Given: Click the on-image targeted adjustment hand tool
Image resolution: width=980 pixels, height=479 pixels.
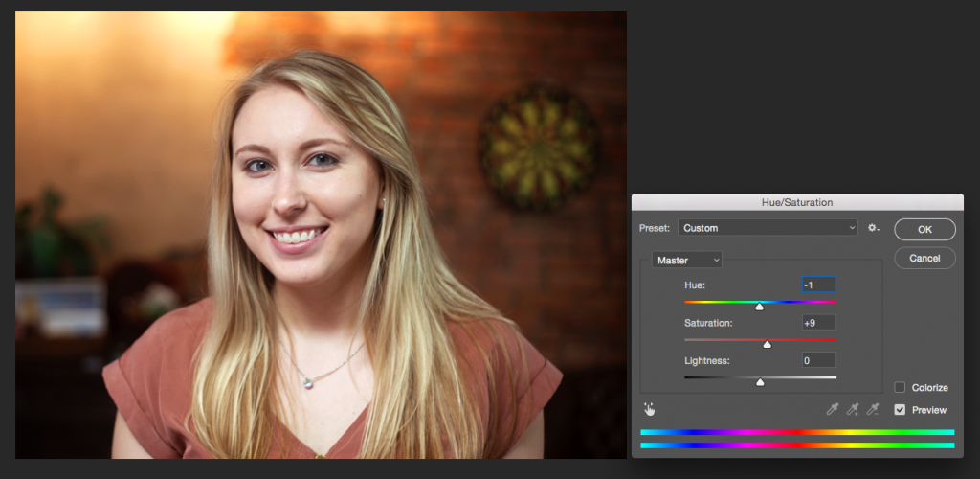Looking at the screenshot, I should click(x=649, y=409).
